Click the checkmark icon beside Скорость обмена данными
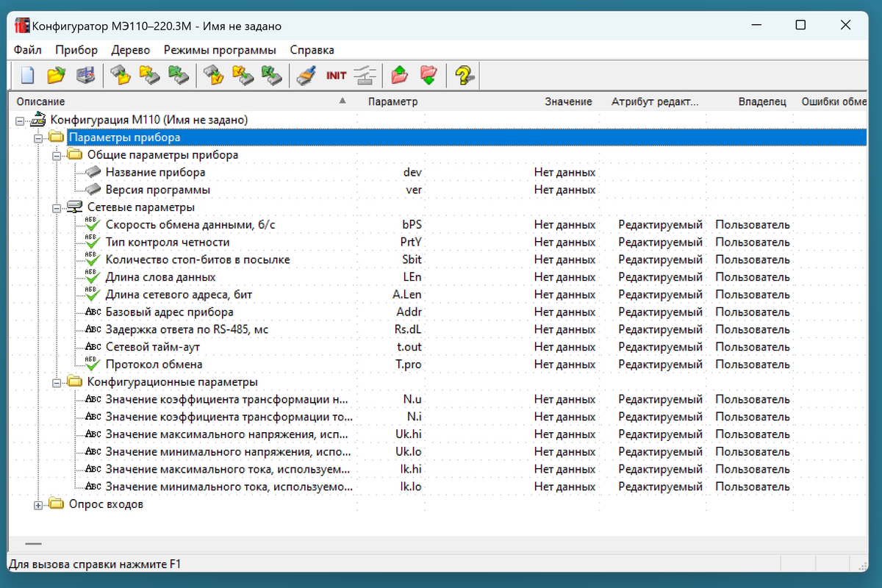 point(93,224)
